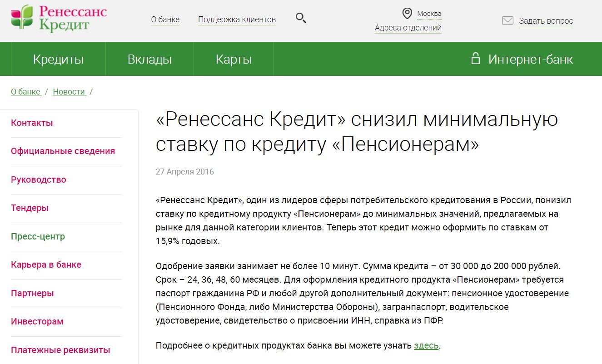Open the Карты menu
Screen dimensions: 602x364
point(234,59)
